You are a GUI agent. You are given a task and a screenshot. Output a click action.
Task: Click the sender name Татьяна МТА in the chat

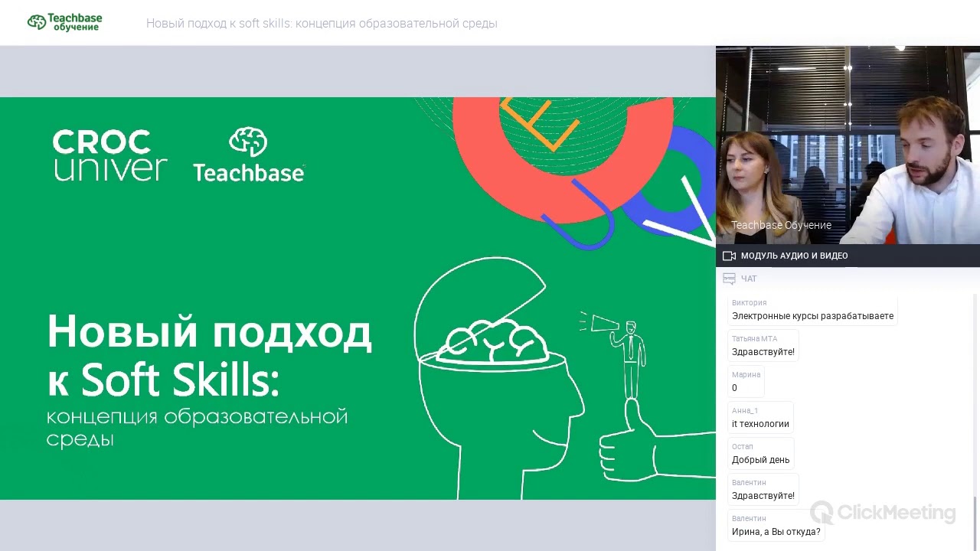click(x=754, y=339)
